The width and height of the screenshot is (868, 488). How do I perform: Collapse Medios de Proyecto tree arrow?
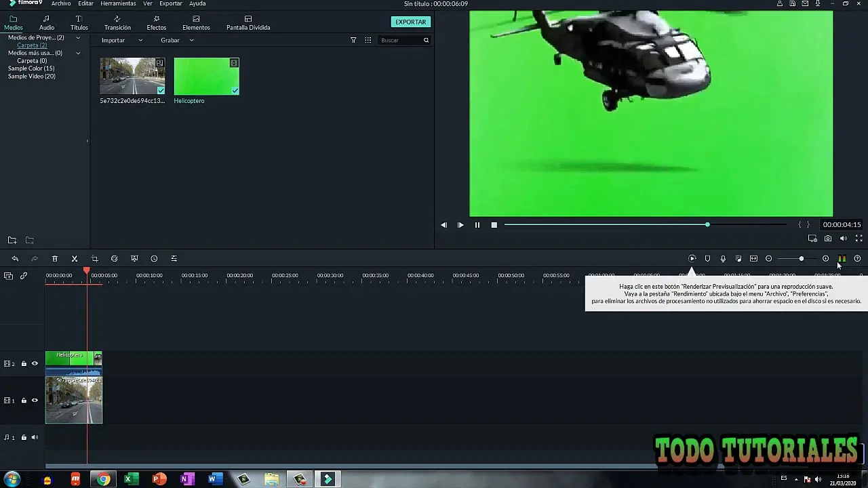click(x=78, y=38)
